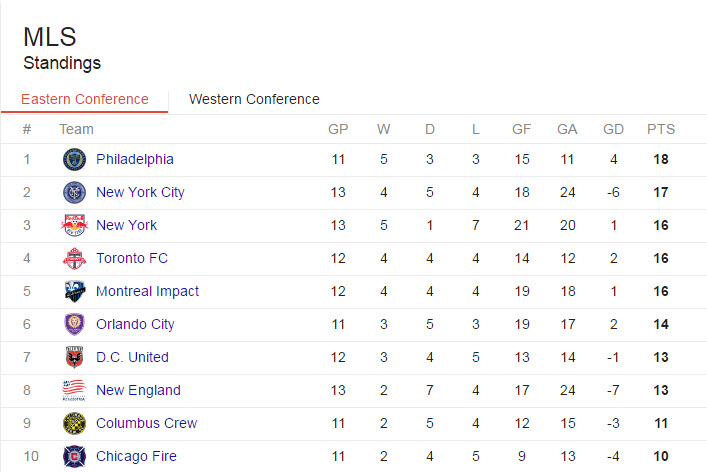Click the Philadelphia Union team logo
Viewport: 707px width, 472px height.
[74, 159]
